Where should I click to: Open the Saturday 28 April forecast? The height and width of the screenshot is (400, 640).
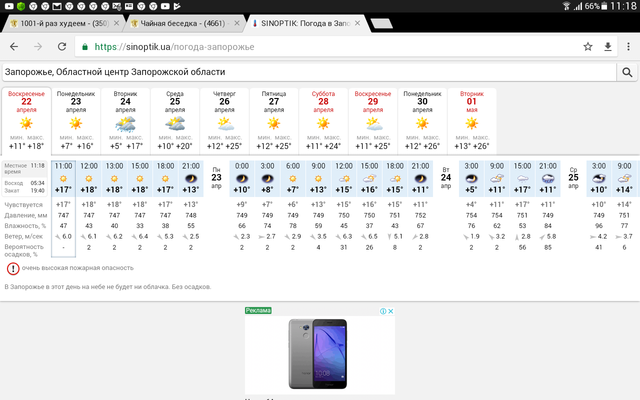click(324, 120)
